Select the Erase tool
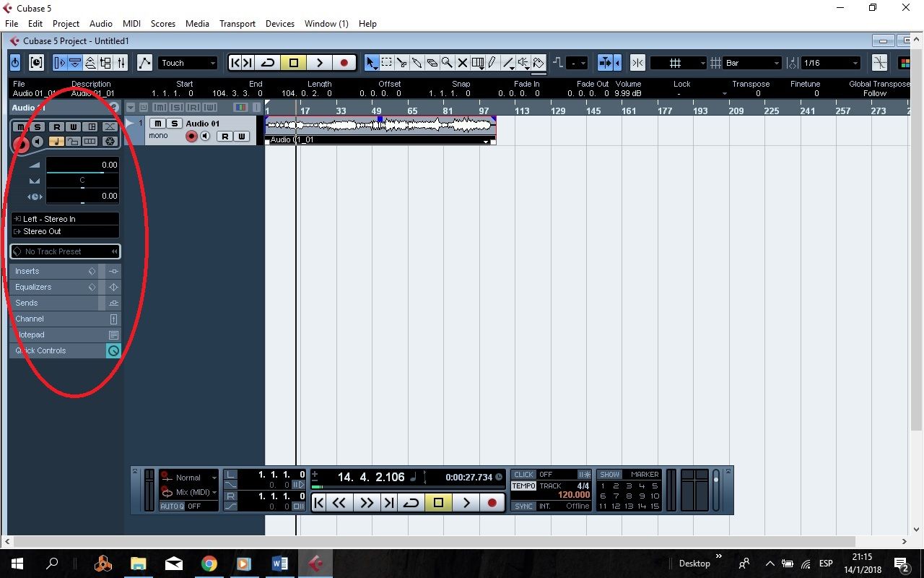This screenshot has height=578, width=924. tap(432, 63)
